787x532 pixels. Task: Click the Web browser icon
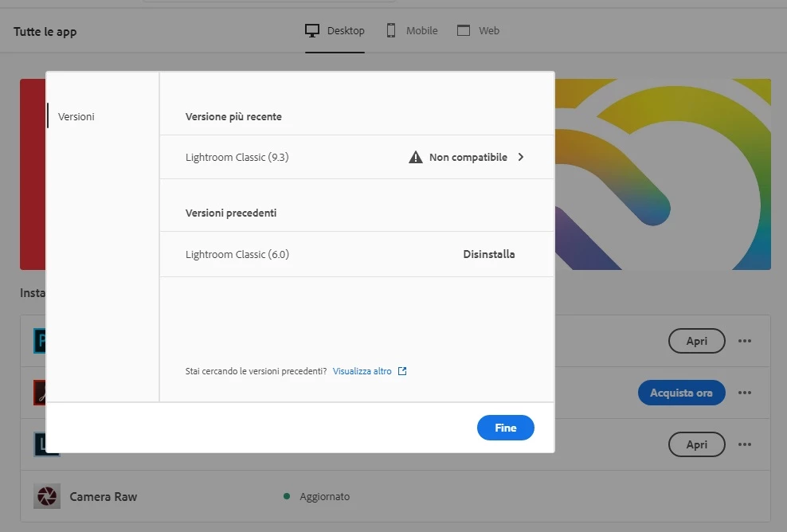464,30
